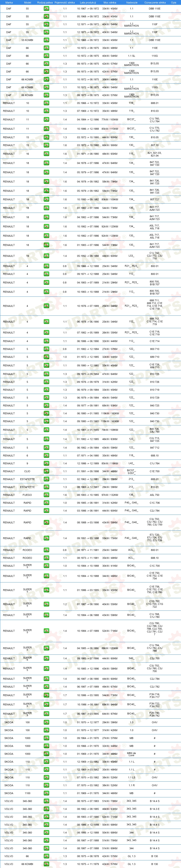This screenshot has height=868, width=181.
Task: Click the Rodzaj paliwa column header
Action: tap(45, 2)
